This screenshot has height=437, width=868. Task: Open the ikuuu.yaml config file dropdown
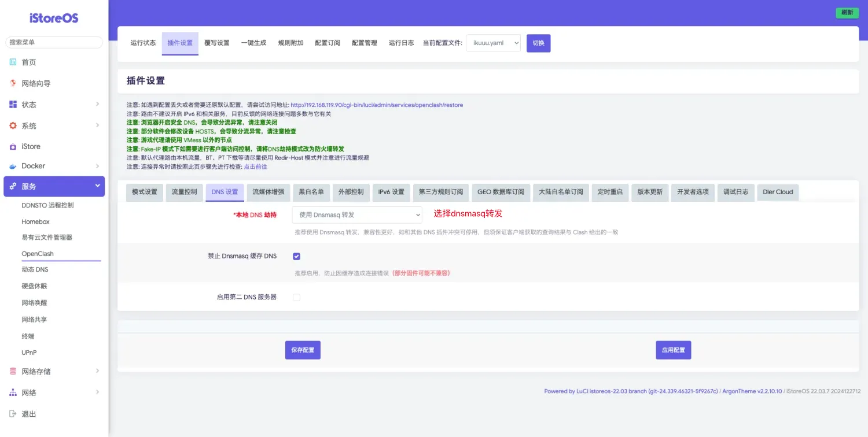[493, 43]
